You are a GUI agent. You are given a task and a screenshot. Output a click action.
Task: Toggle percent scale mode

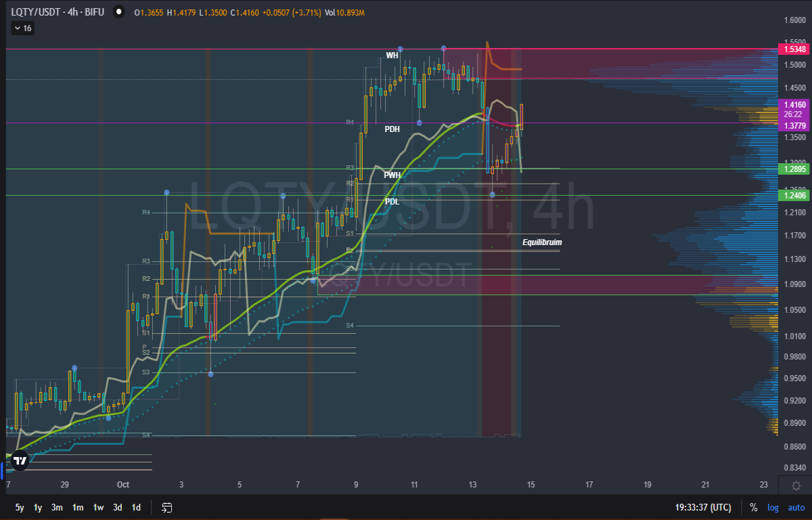[x=753, y=507]
